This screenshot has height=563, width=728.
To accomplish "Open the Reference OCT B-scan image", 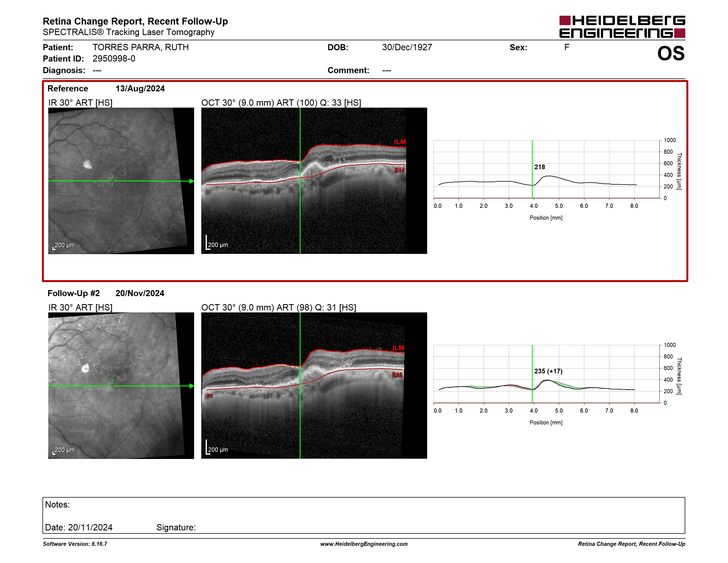I will point(314,181).
